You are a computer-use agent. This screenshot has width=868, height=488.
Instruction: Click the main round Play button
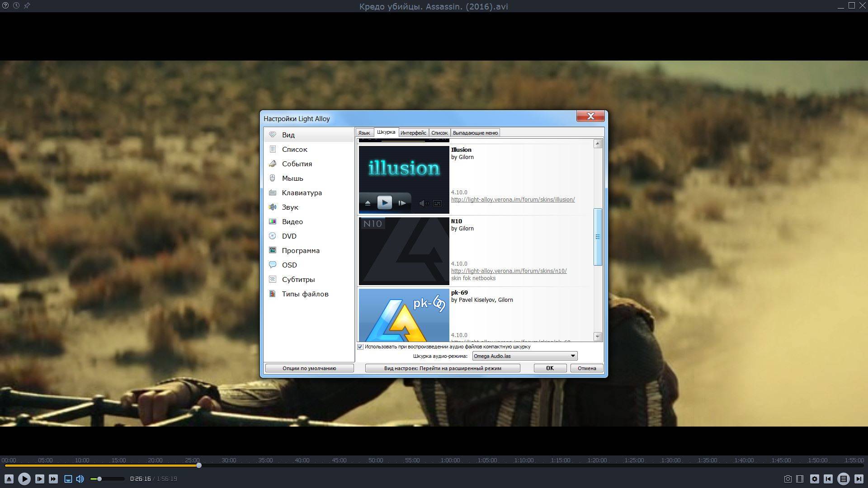coord(24,479)
